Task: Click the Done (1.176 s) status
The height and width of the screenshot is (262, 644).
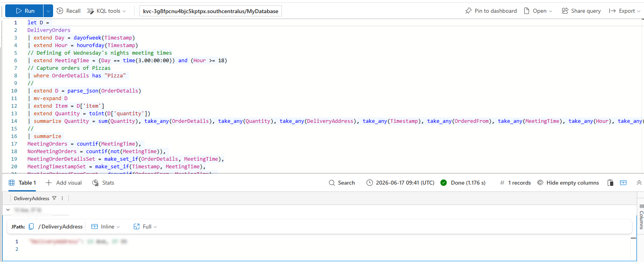Action: click(463, 183)
